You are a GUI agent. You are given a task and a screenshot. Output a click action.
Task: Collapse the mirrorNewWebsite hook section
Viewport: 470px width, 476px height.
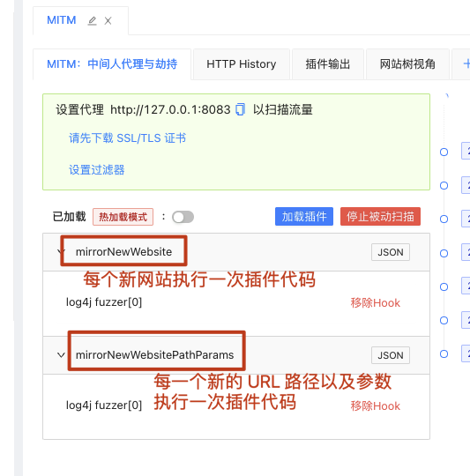pyautogui.click(x=61, y=251)
